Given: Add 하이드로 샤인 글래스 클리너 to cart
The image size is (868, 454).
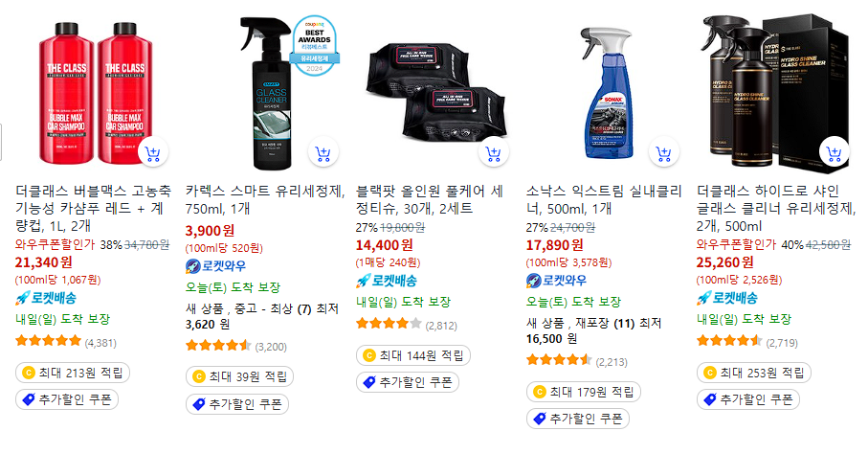Looking at the screenshot, I should 834,152.
